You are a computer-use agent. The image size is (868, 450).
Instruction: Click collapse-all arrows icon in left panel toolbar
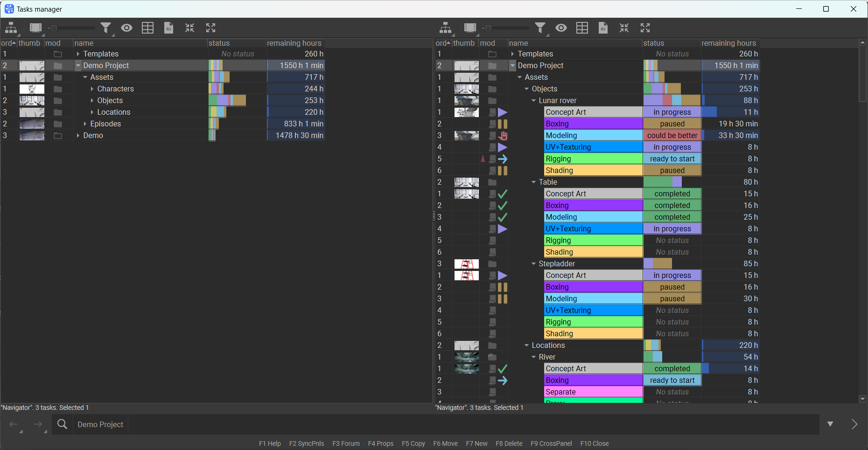click(x=189, y=28)
